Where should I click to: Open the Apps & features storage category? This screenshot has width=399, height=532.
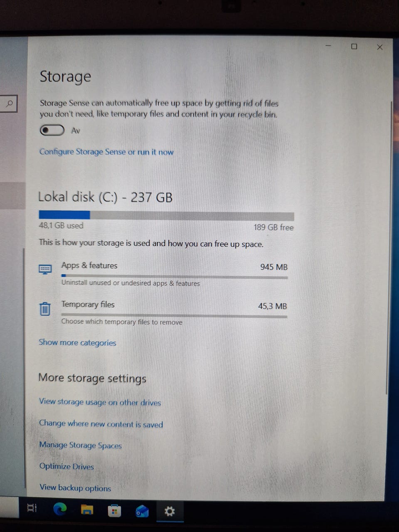click(x=163, y=274)
